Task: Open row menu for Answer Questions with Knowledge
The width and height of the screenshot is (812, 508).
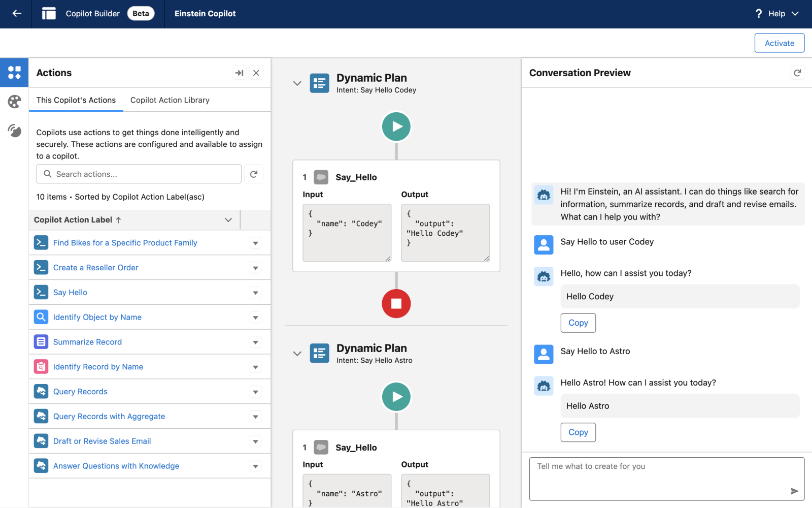Action: (256, 466)
